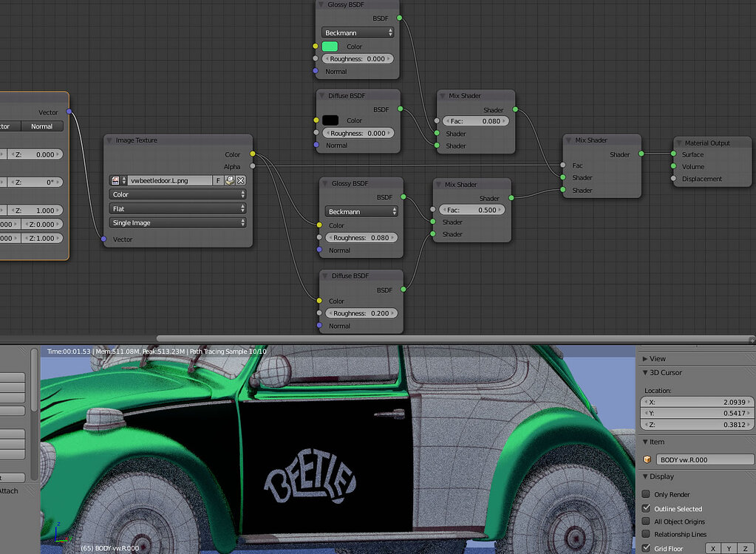Click the 3D Cursor Z location field 0.3812
Image resolution: width=756 pixels, height=554 pixels.
pyautogui.click(x=697, y=425)
